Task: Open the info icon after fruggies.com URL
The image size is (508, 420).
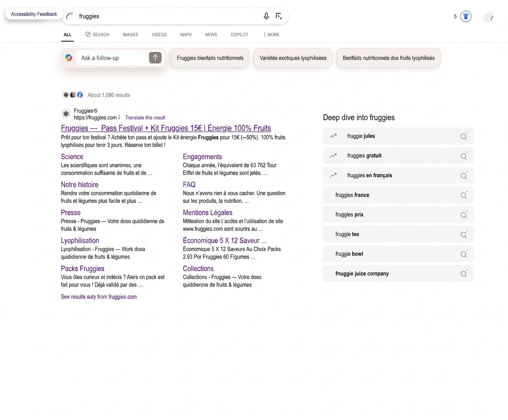Action: pos(119,118)
